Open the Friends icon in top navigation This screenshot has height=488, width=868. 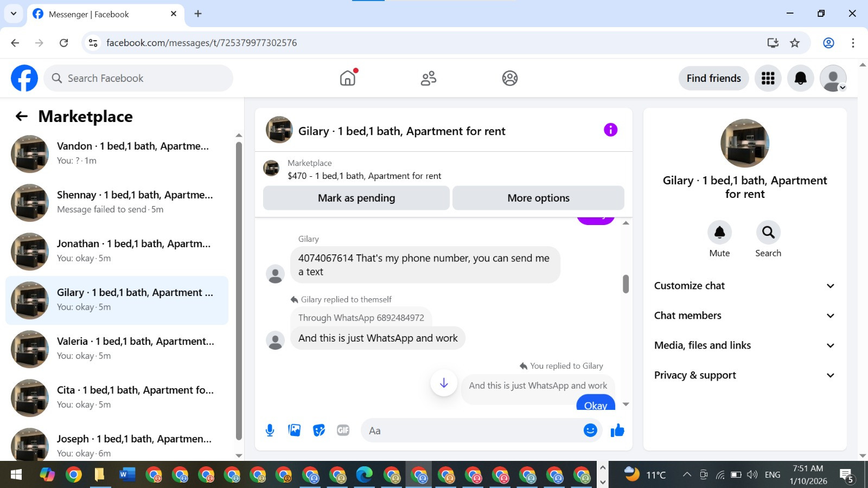pos(429,78)
